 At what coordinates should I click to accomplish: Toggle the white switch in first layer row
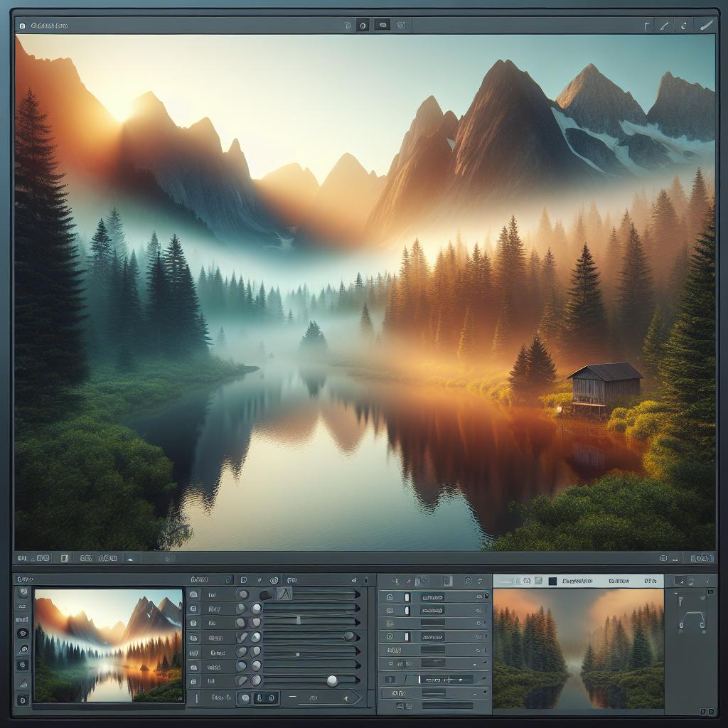[407, 598]
